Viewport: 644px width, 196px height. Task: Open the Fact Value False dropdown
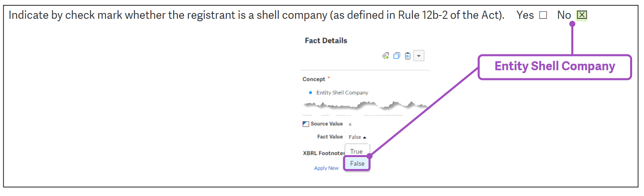click(x=358, y=137)
